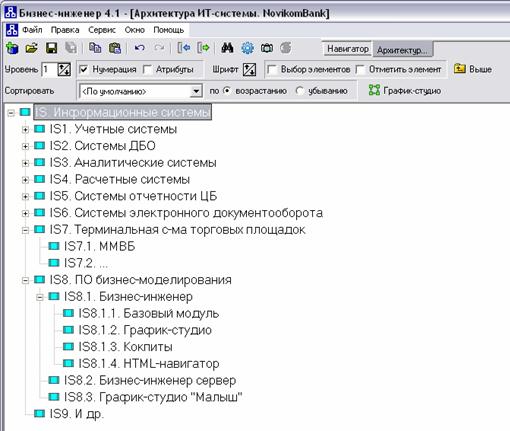
Task: Open file with the folder icon
Action: (x=32, y=48)
